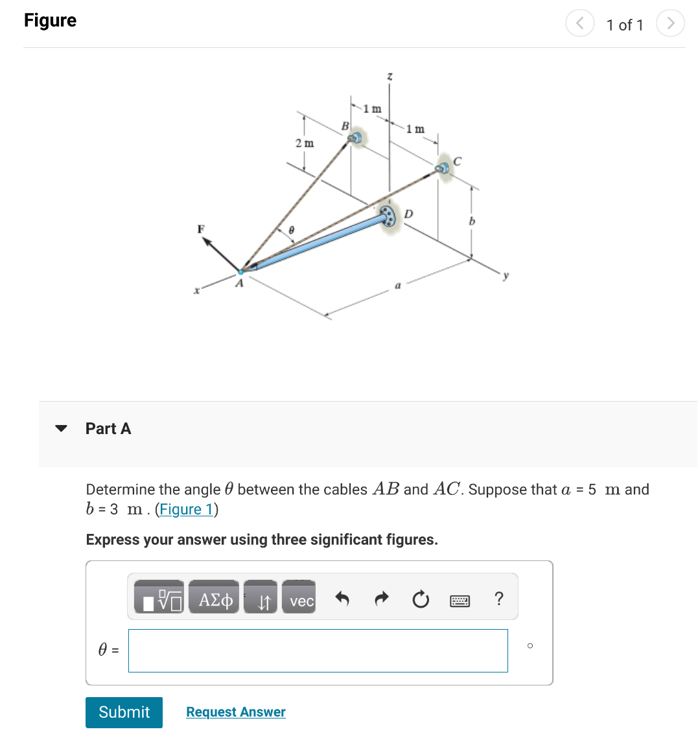
Task: Select the θ answer input box
Action: 318,650
